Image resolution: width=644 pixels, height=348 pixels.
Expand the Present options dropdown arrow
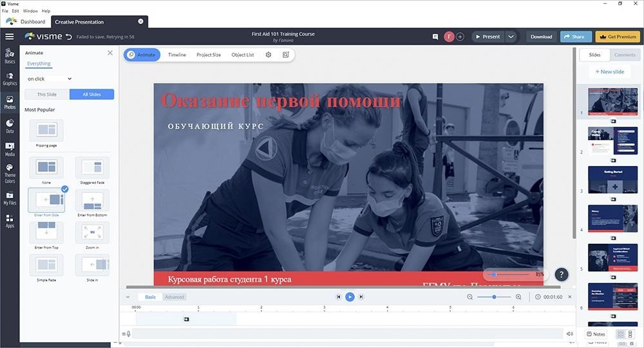coord(511,37)
